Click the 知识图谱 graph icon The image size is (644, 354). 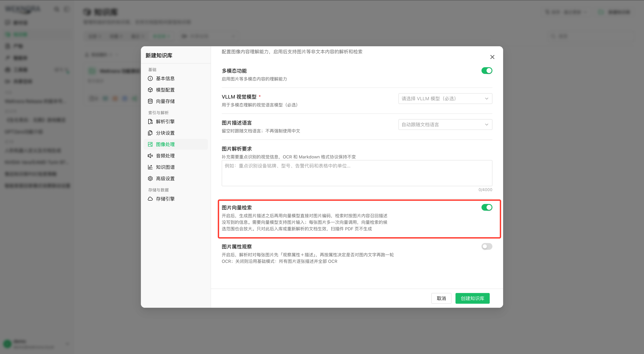click(150, 167)
